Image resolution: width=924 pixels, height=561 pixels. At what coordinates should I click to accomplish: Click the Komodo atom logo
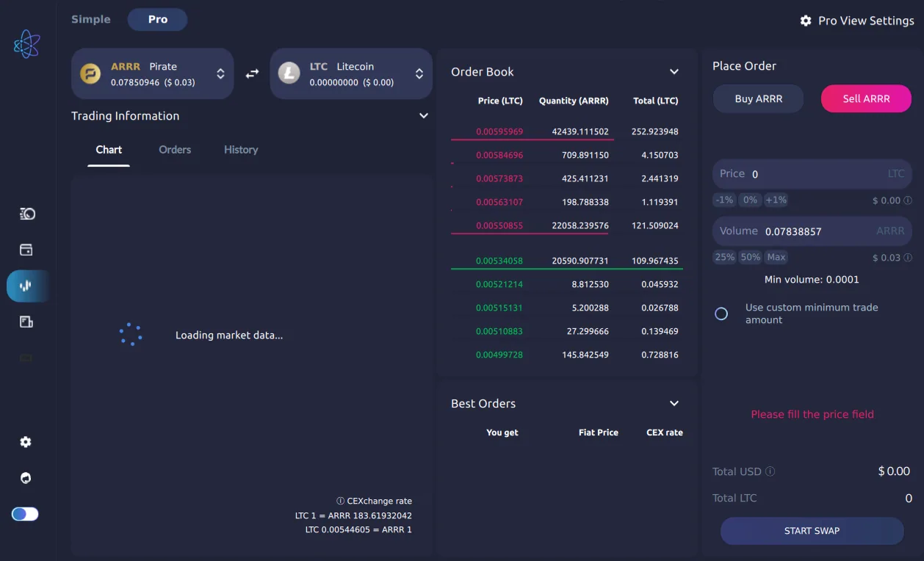click(26, 44)
